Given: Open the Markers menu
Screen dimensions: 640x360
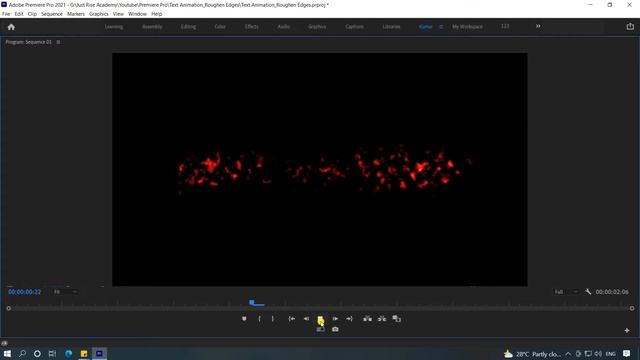Looking at the screenshot, I should click(76, 14).
